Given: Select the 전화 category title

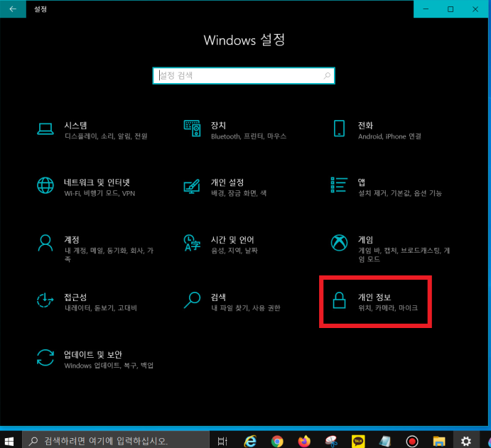Looking at the screenshot, I should (365, 125).
